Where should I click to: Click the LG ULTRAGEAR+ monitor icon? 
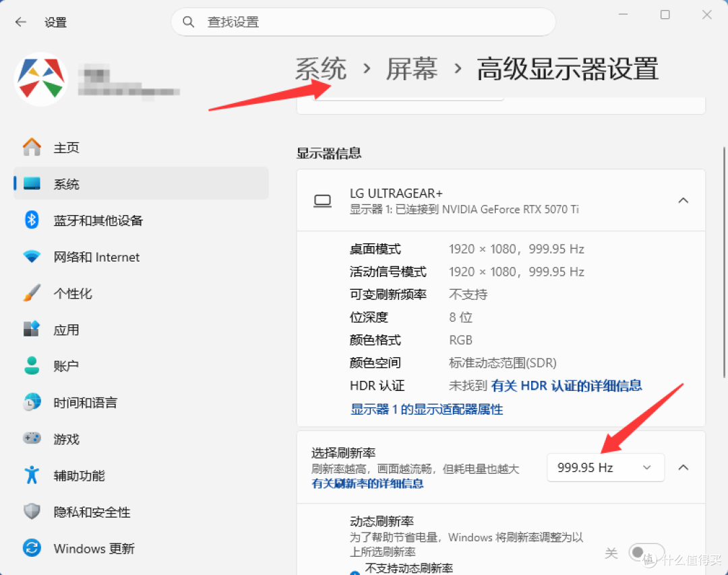[322, 201]
